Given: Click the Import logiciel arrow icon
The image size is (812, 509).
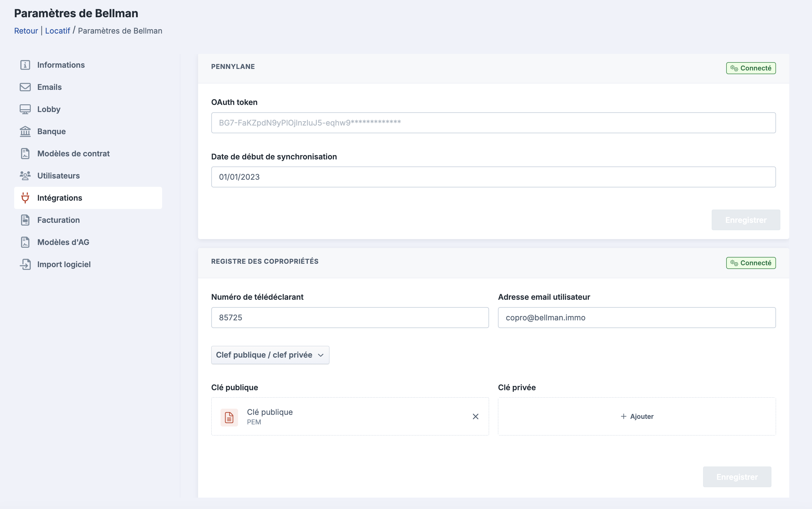Looking at the screenshot, I should [x=25, y=265].
